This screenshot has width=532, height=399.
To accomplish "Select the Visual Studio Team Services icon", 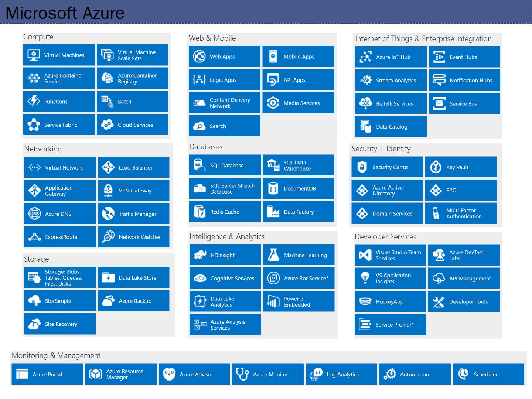I will coord(365,255).
